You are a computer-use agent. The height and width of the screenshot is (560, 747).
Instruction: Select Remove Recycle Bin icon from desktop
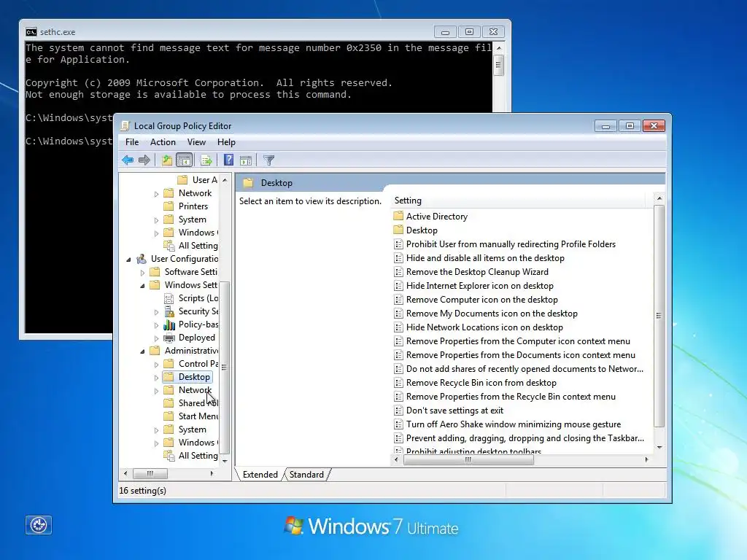click(x=481, y=383)
